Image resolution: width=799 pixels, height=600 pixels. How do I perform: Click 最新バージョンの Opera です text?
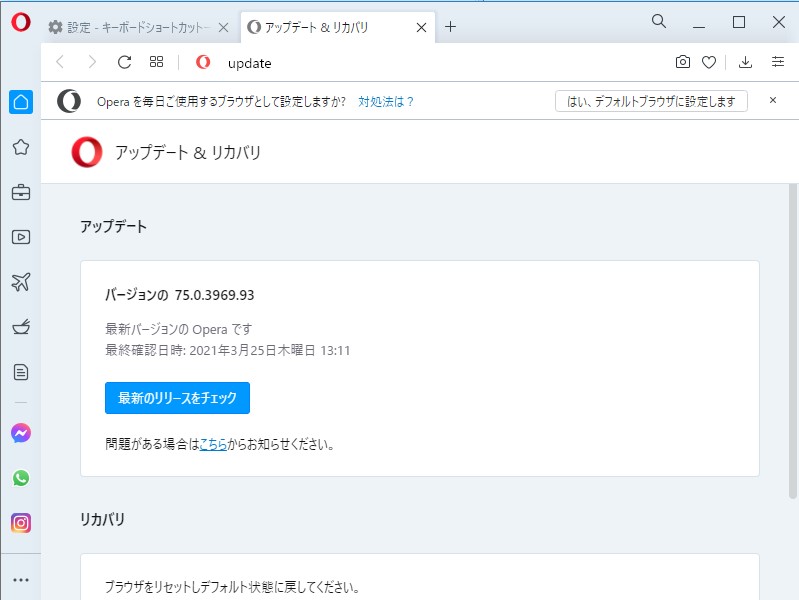(178, 329)
